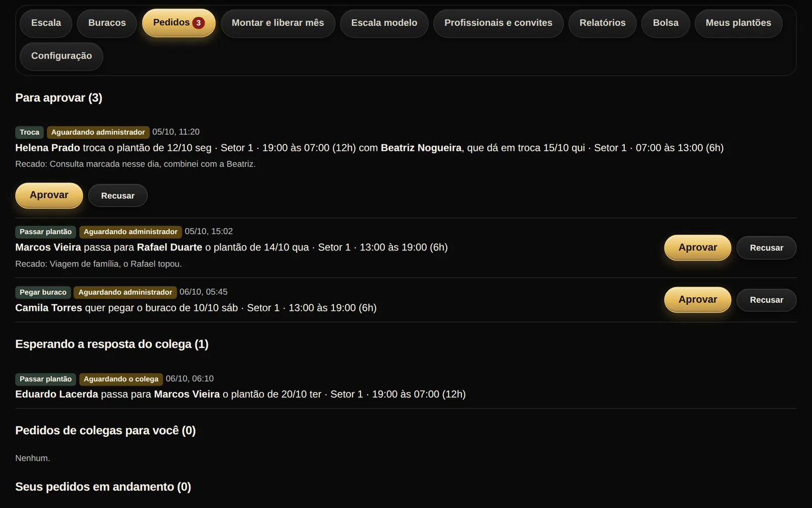Click the name Helena Prado
812x508 pixels.
click(x=48, y=148)
